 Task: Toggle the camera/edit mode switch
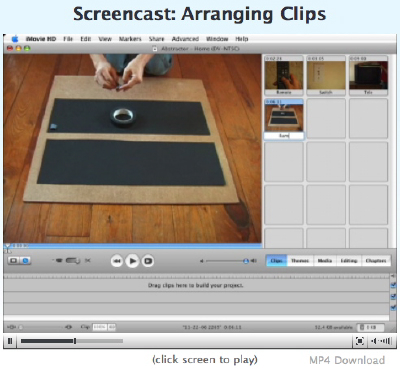click(73, 261)
